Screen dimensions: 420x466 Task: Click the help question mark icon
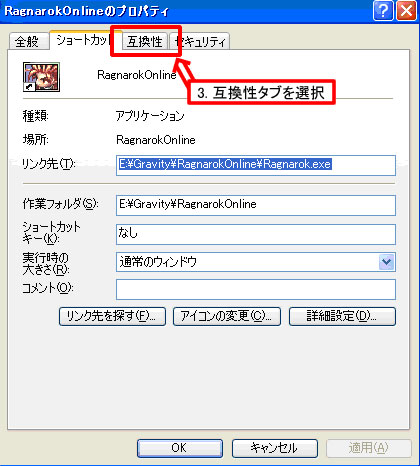[383, 11]
